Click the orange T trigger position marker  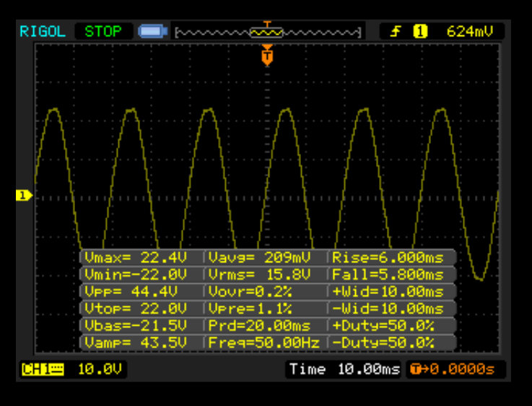[267, 56]
